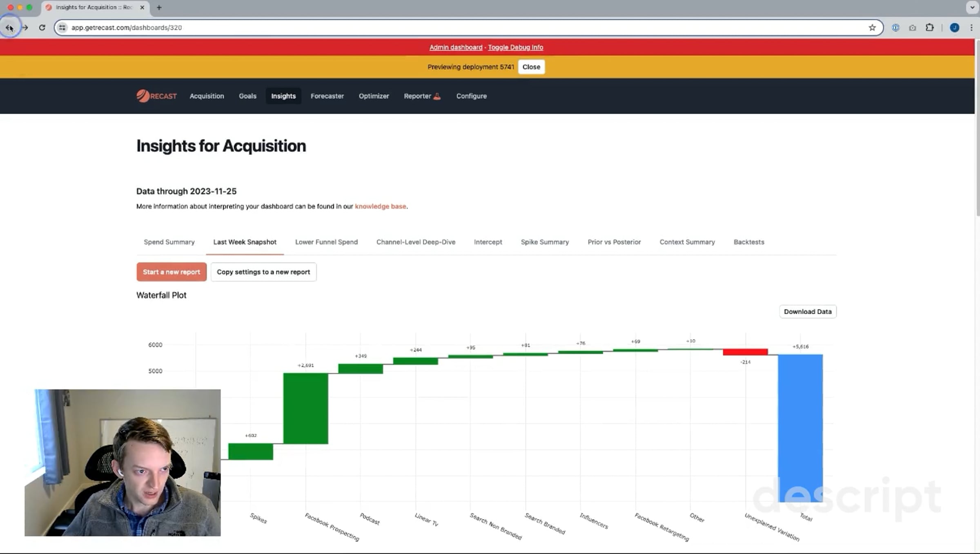
Task: Navigate to Acquisition in the navbar
Action: (207, 96)
